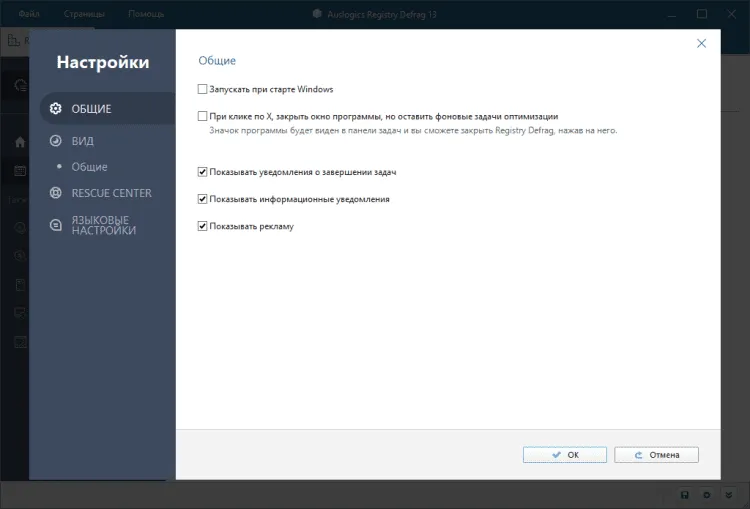Tick the При клике по X, закрыть окно checkbox
Viewport: 750px width, 509px height.
click(202, 116)
